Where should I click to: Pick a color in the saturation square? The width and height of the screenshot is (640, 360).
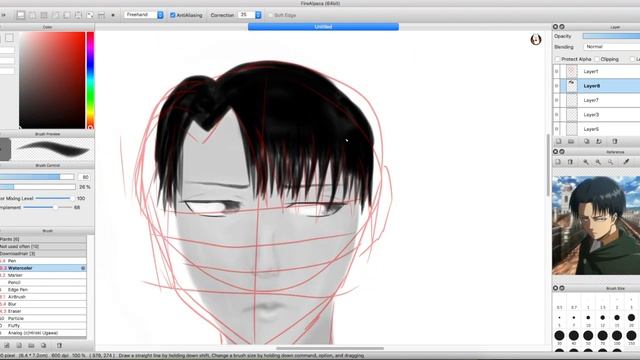point(52,80)
